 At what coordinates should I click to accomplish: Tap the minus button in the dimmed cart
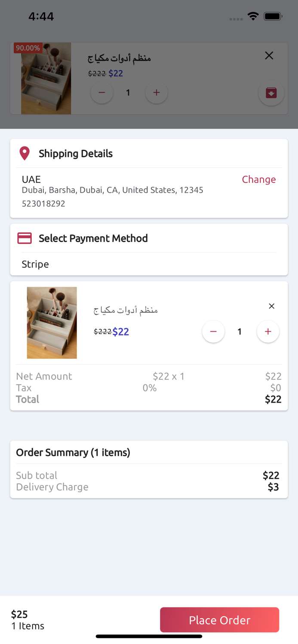102,93
